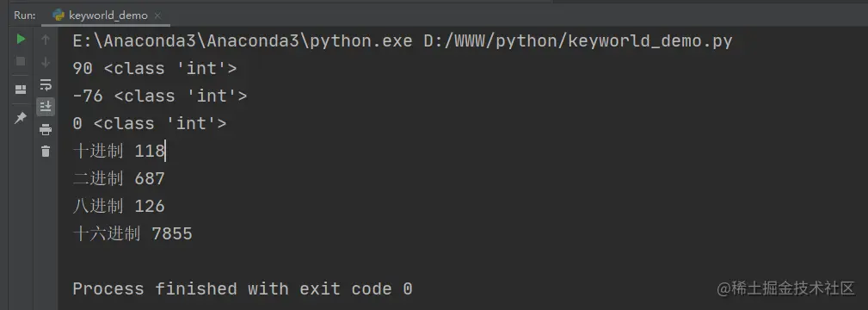Viewport: 868px width, 310px height.
Task: Click the gray stop process icon
Action: (21, 61)
